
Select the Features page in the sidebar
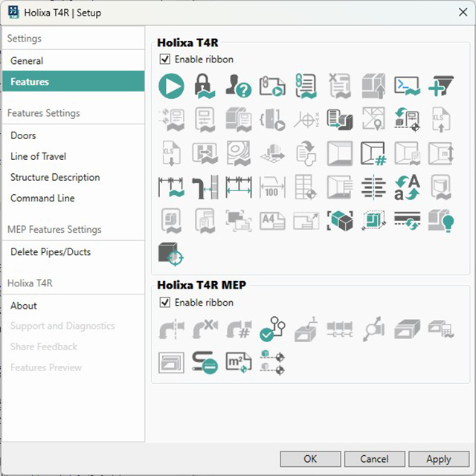pyautogui.click(x=74, y=81)
